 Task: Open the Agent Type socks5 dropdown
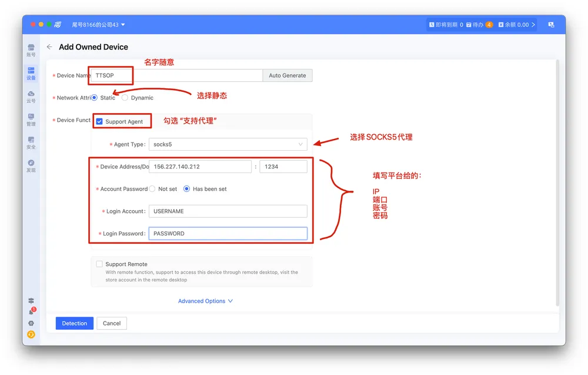(228, 144)
